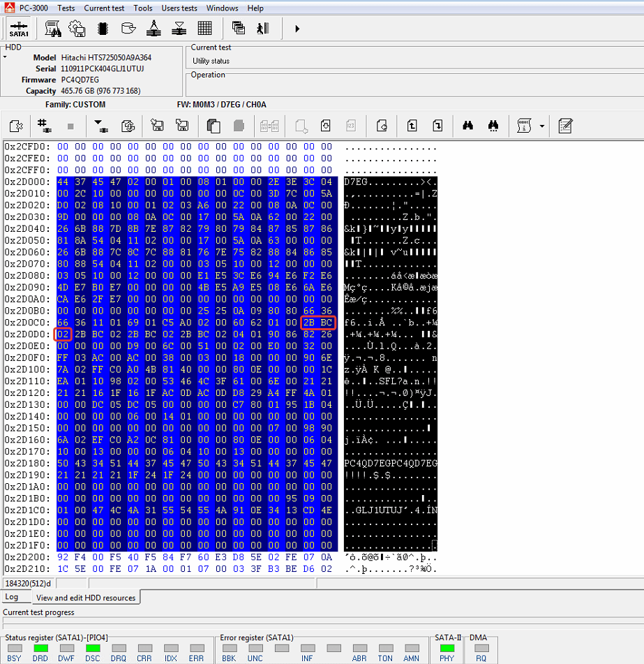Click the compass over disk surface icon

[x=153, y=29]
